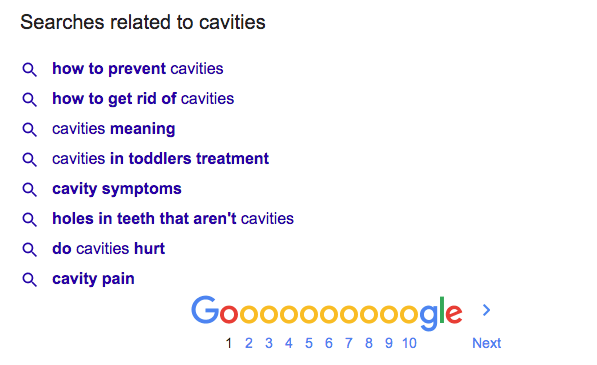597x365 pixels.
Task: Click the magnifier icon beside 'cavity symptoms'
Action: pos(29,190)
